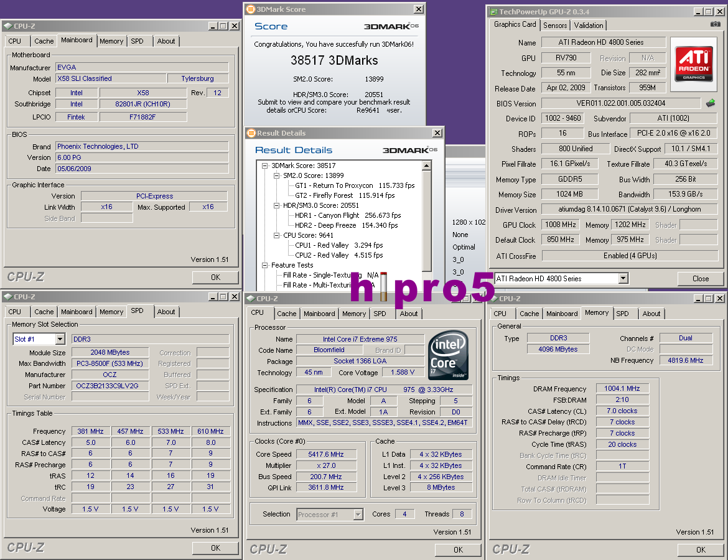This screenshot has width=728, height=560.
Task: Minimize the GPU-Z window
Action: point(698,12)
